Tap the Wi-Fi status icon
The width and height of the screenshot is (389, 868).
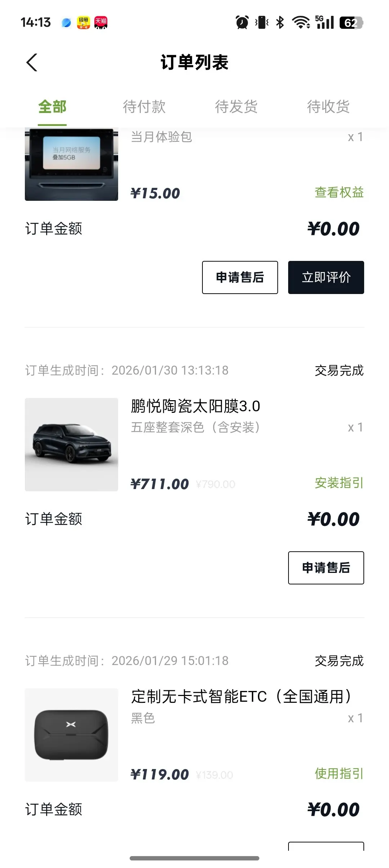point(301,23)
